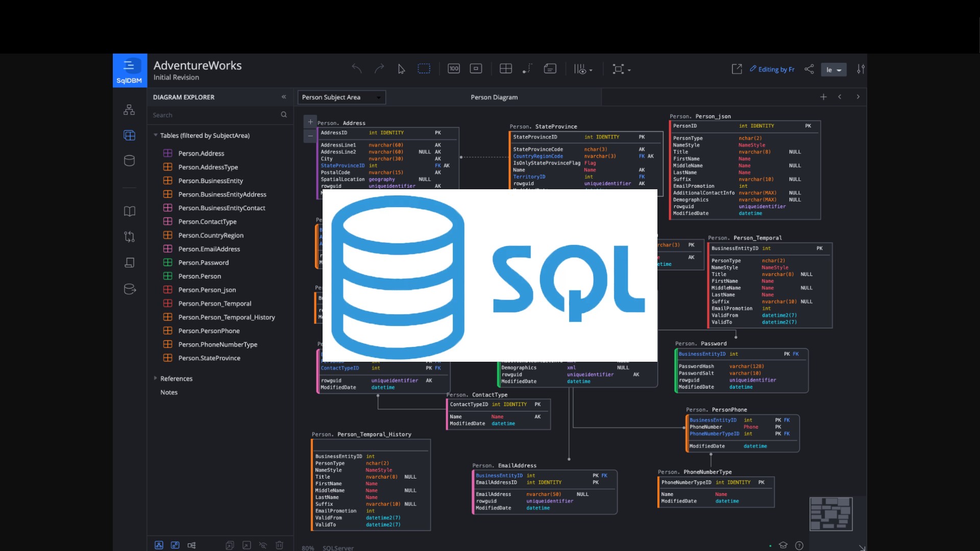Select Person.CountryRegion table
Image resolution: width=980 pixels, height=551 pixels.
click(211, 235)
